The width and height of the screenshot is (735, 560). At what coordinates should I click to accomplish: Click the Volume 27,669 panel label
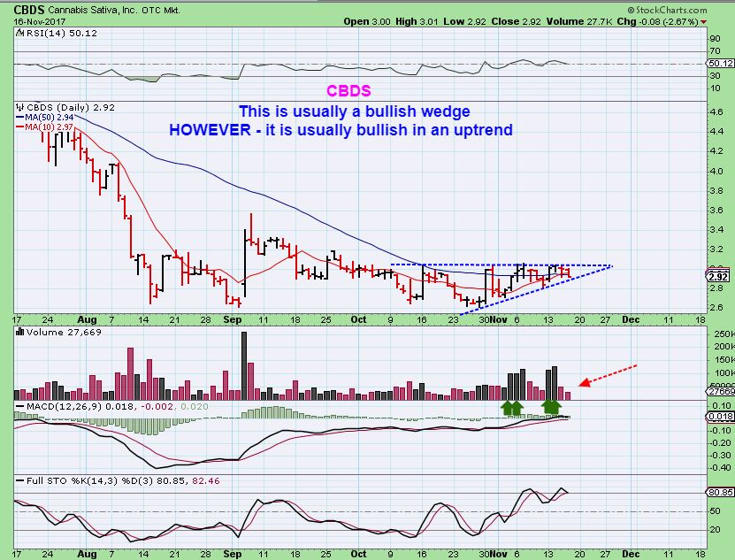tap(64, 332)
